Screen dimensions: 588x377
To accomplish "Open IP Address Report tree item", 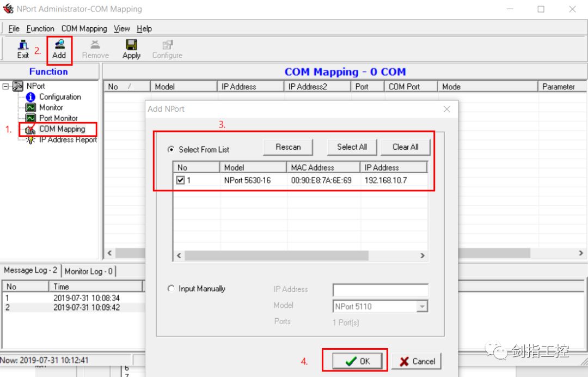I will 68,140.
